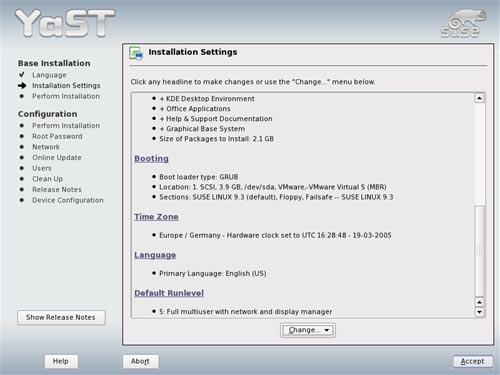Click the Sections SUSE LINUX 9.3 line
The width and height of the screenshot is (500, 375).
point(276,197)
